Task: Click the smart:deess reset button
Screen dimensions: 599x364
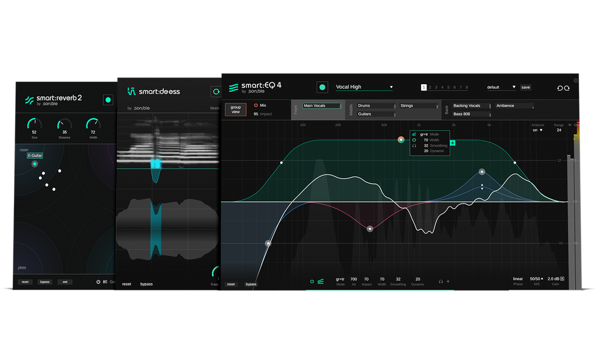Action: coord(126,285)
